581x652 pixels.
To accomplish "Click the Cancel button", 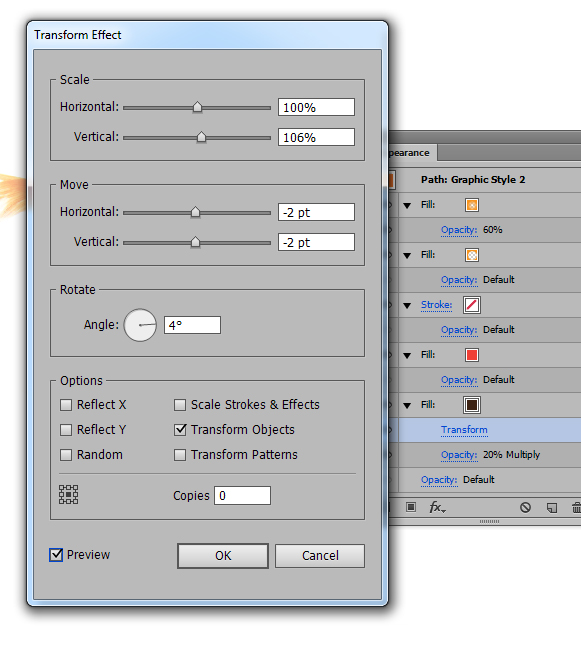I will (320, 556).
